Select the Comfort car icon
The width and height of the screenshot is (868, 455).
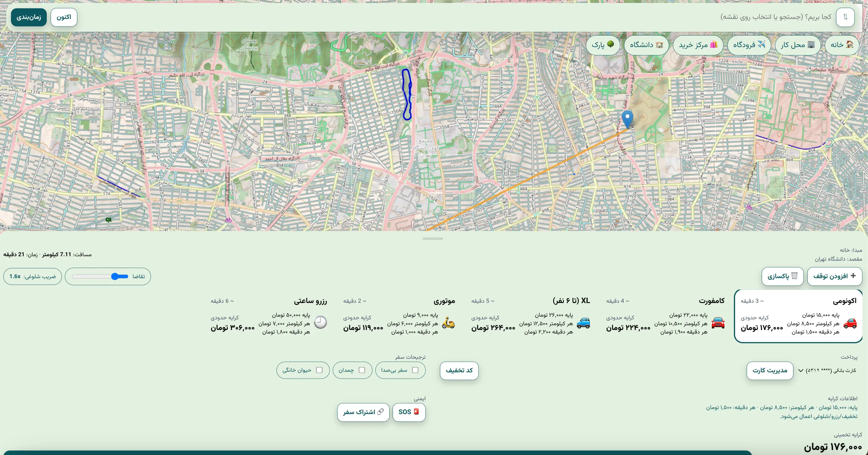[x=718, y=323]
